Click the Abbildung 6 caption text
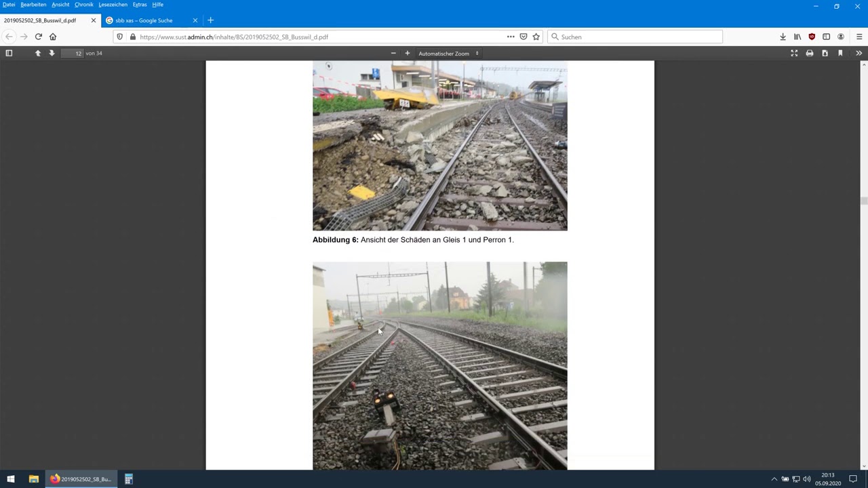This screenshot has width=868, height=488. click(413, 240)
